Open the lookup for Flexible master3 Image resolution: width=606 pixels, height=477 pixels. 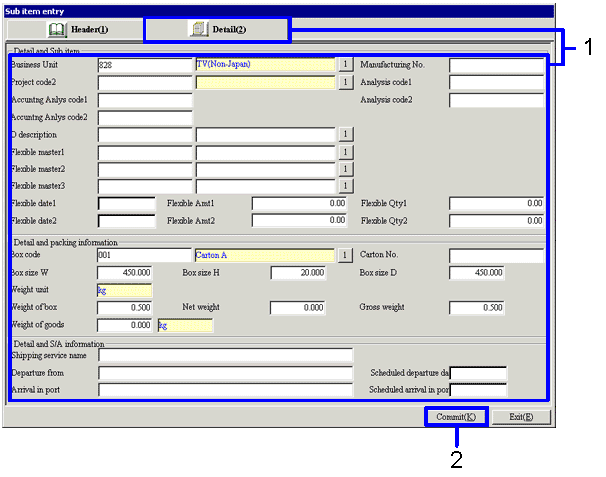click(345, 186)
